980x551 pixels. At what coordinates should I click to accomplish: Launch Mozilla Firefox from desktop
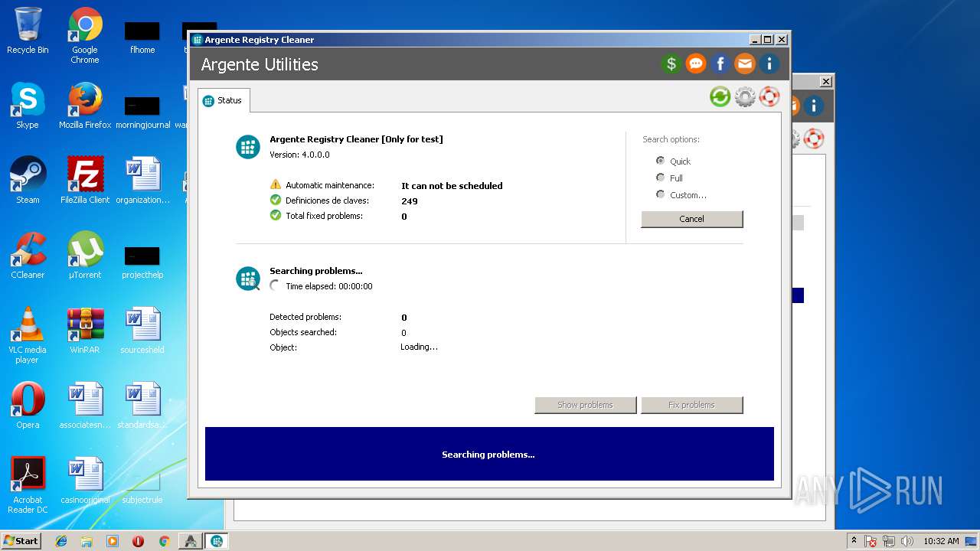point(85,106)
